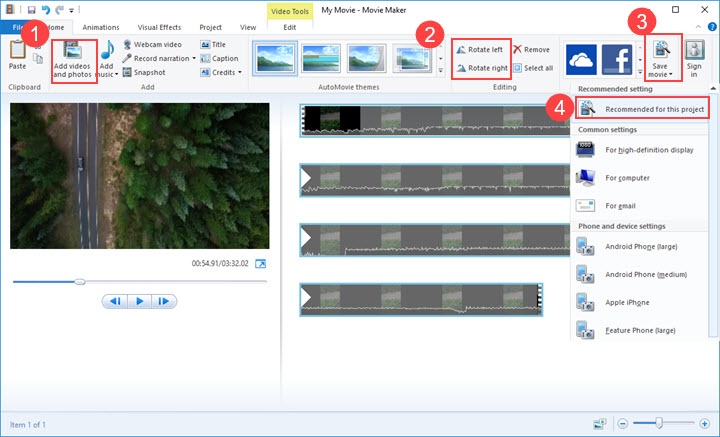View the preview in full screen
This screenshot has height=437, width=720.
coord(260,263)
